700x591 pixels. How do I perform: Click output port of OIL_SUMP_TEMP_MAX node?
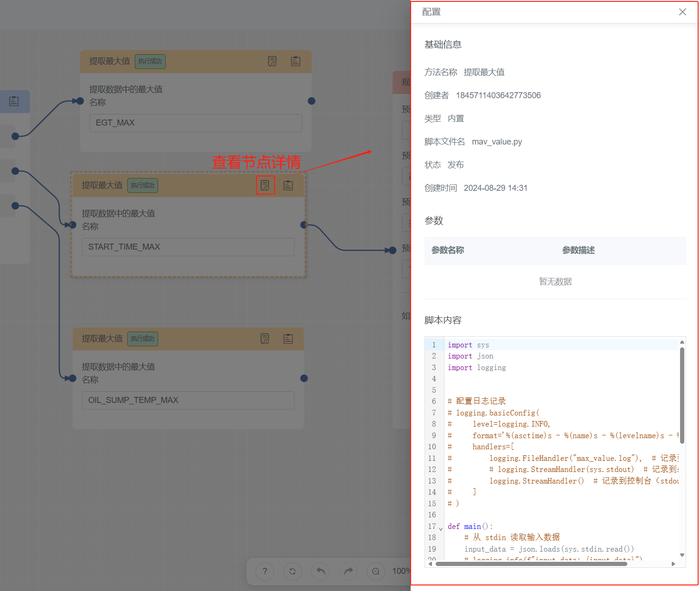304,378
